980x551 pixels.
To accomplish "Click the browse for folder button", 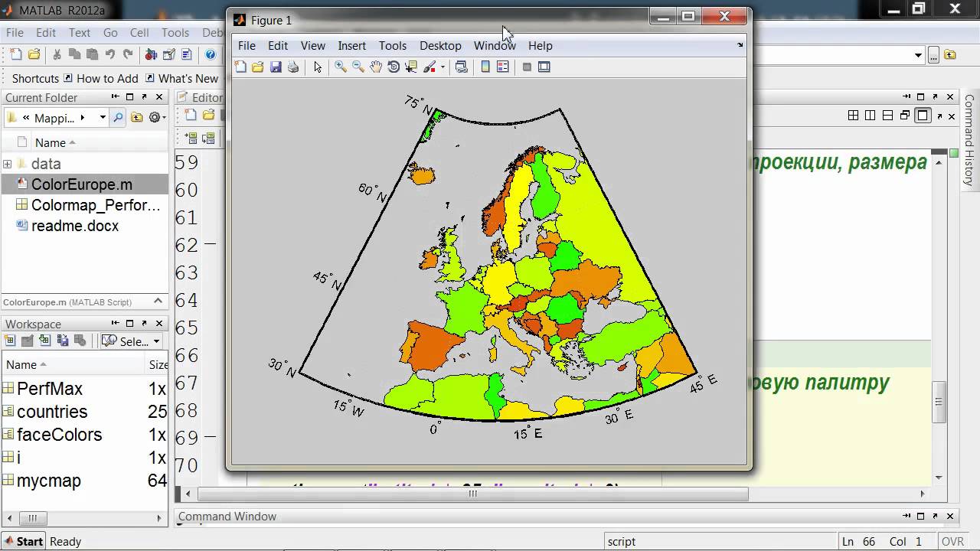I will coord(933,55).
